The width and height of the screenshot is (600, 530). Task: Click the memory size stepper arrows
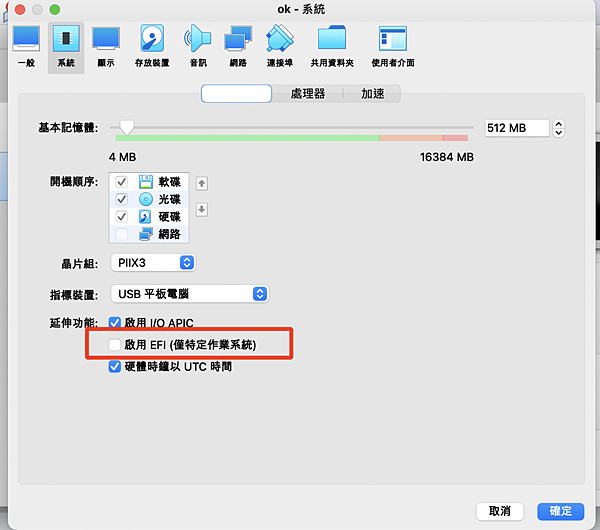(559, 128)
